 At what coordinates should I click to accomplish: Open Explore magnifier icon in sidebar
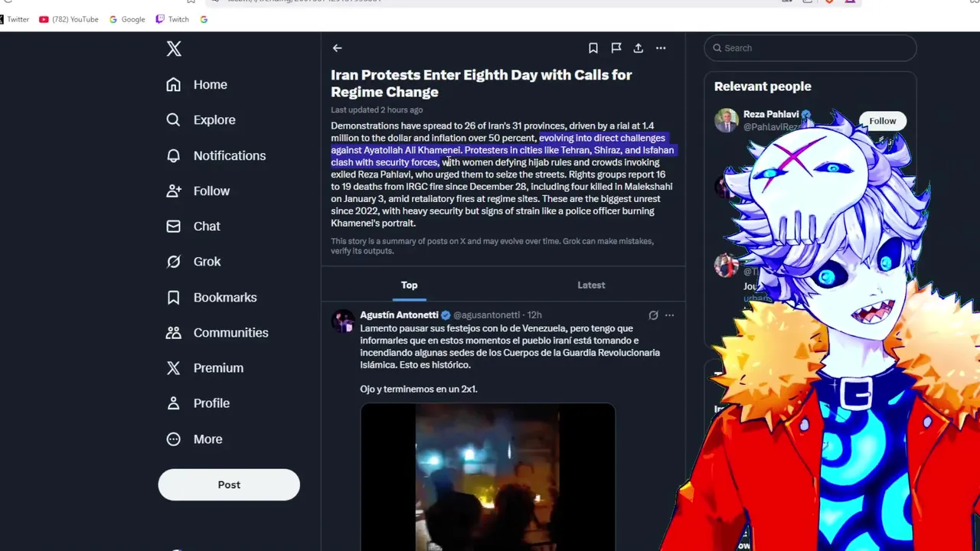[174, 120]
